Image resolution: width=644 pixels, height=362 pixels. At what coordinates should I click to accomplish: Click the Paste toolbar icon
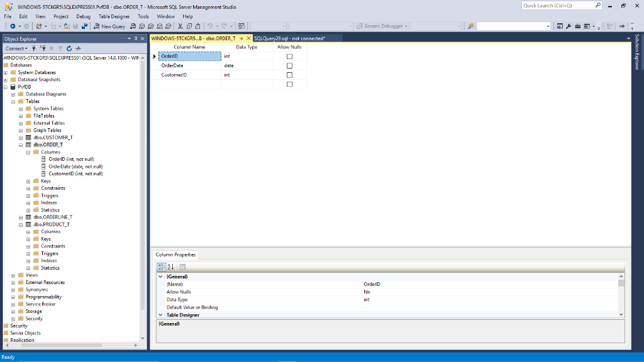[x=197, y=26]
